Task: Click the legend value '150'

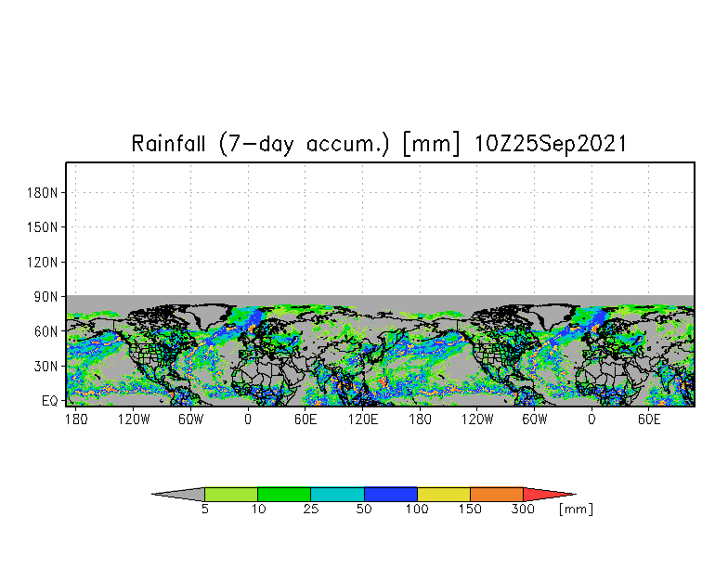Action: 470,509
